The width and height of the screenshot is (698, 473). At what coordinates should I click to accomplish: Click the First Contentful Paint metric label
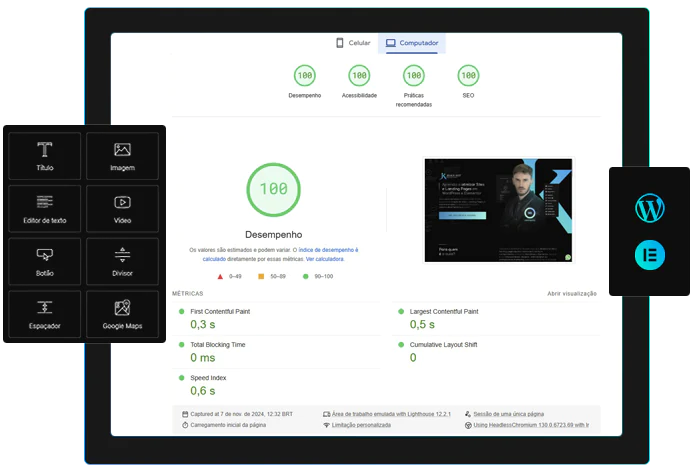(x=220, y=311)
